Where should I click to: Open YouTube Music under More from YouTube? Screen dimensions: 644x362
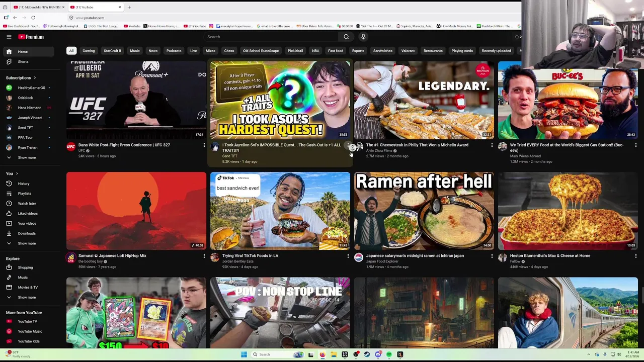[28, 331]
